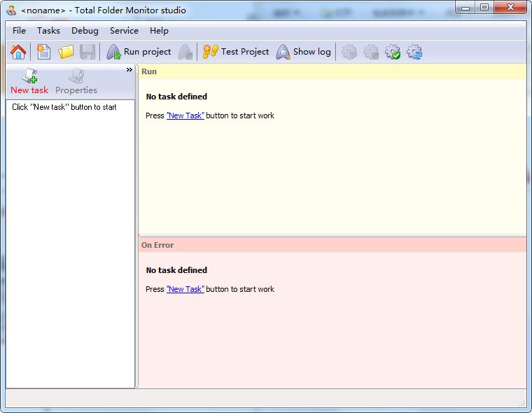Expand the left panel double-chevron
The height and width of the screenshot is (413, 532).
[129, 69]
